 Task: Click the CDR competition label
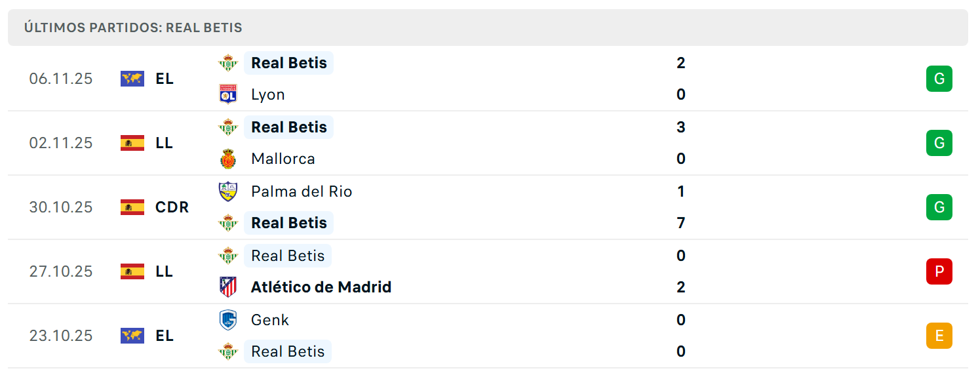pos(172,207)
